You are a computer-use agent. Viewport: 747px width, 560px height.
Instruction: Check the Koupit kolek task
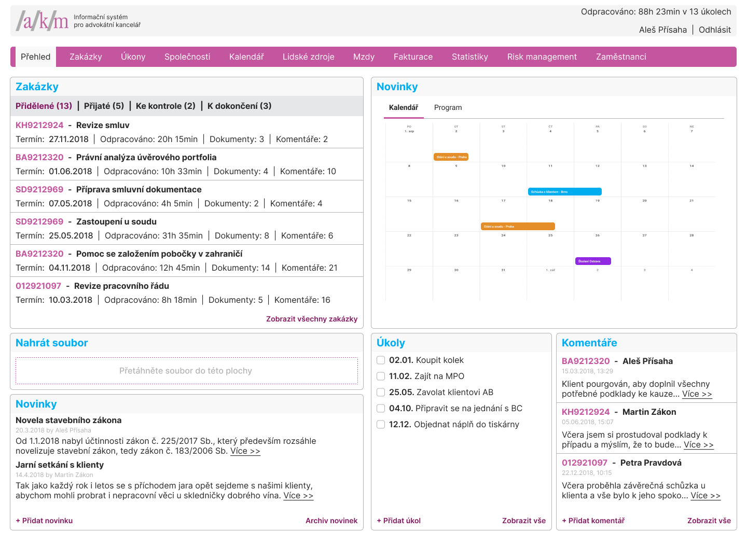(x=381, y=360)
